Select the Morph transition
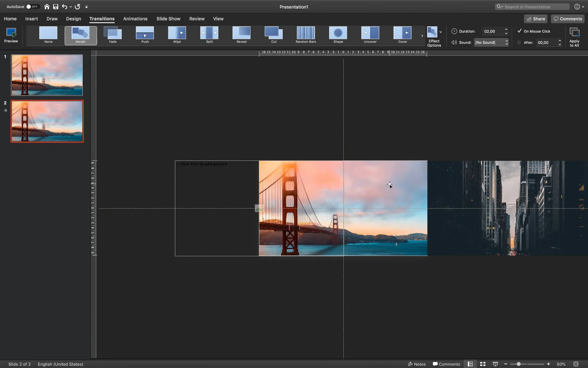Image resolution: width=588 pixels, height=368 pixels. tap(81, 35)
